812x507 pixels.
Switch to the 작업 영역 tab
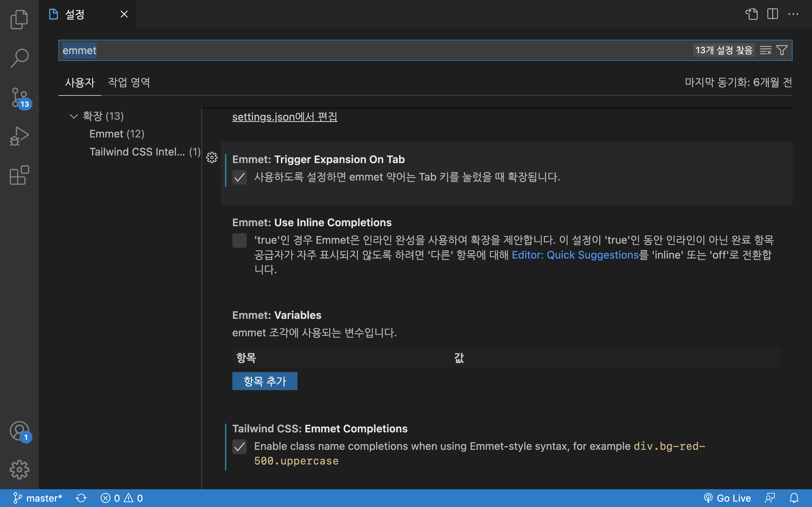pyautogui.click(x=129, y=83)
